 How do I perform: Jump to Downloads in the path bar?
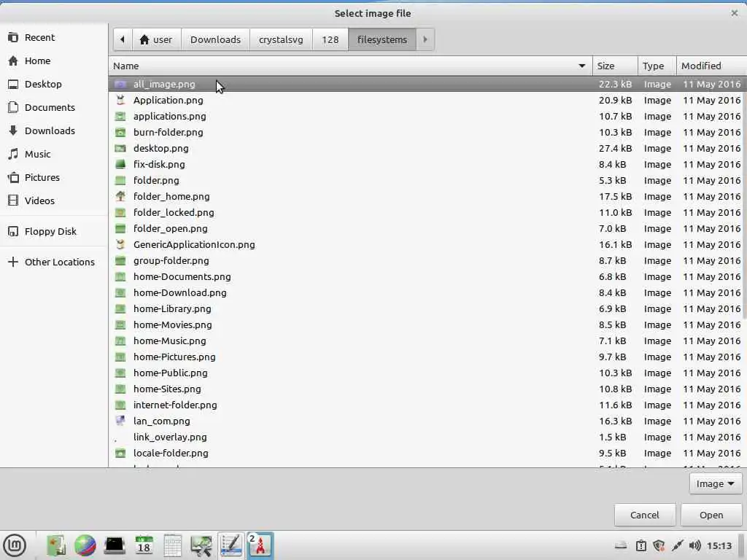[215, 39]
